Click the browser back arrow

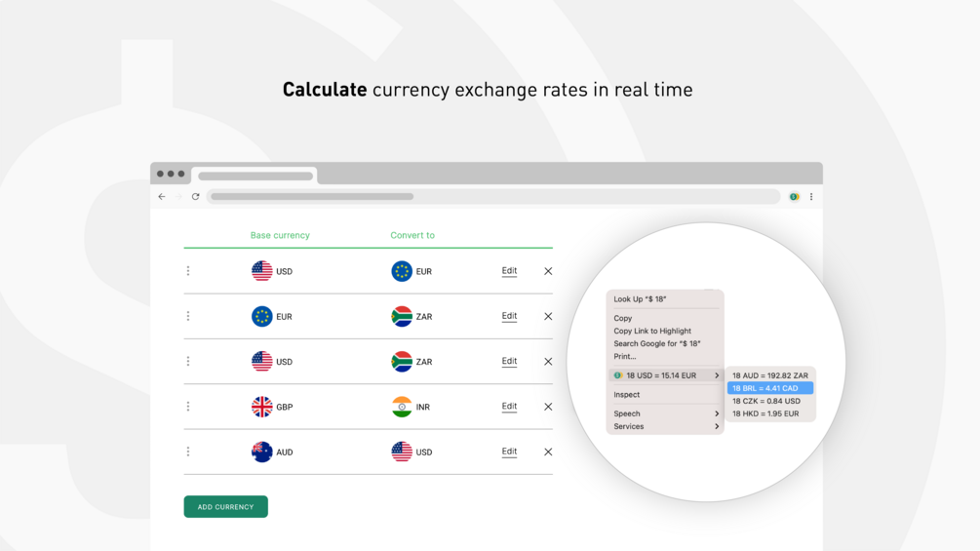click(x=162, y=197)
